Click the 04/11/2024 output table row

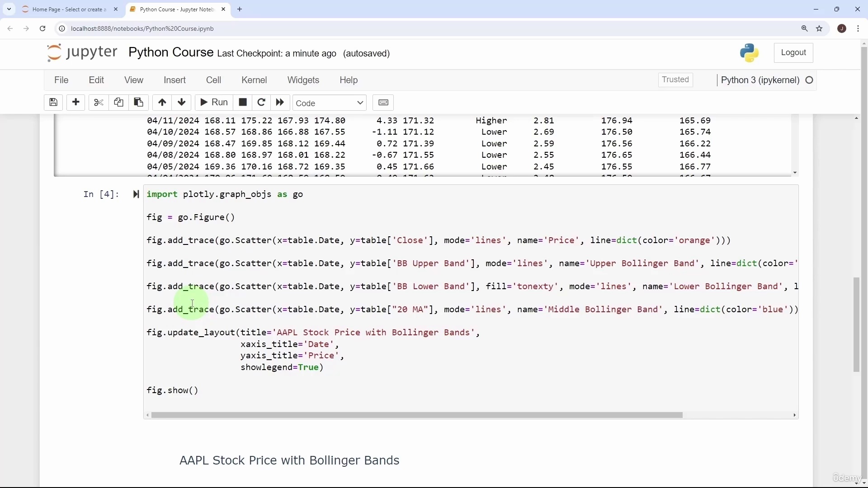[429, 121]
